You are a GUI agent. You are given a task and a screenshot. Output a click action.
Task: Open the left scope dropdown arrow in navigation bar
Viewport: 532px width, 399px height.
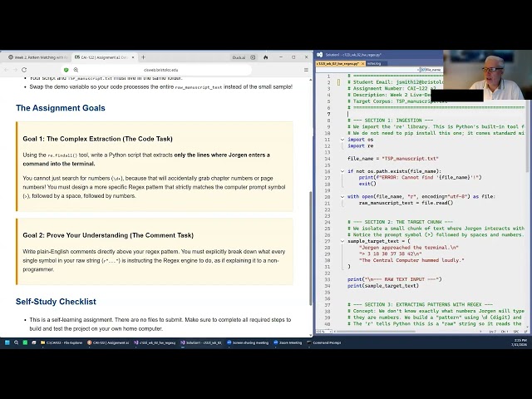coord(418,70)
